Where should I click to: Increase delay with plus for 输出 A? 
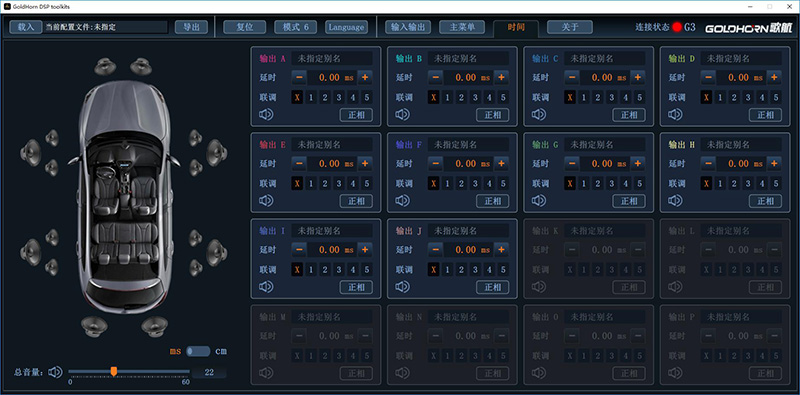[365, 78]
